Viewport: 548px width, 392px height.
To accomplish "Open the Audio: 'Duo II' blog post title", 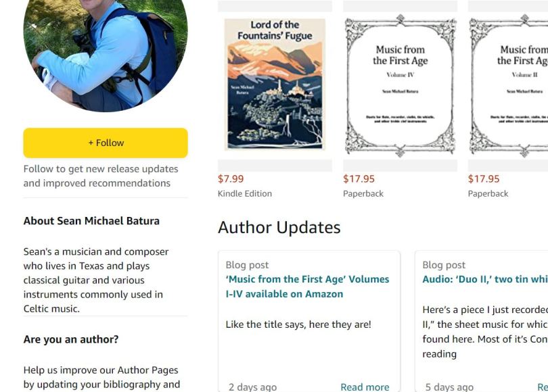I will (x=484, y=279).
